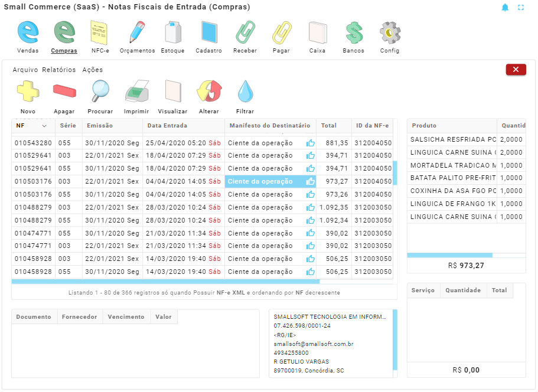The image size is (538, 392).
Task: Open the Filtrar water drop icon
Action: coord(245,93)
